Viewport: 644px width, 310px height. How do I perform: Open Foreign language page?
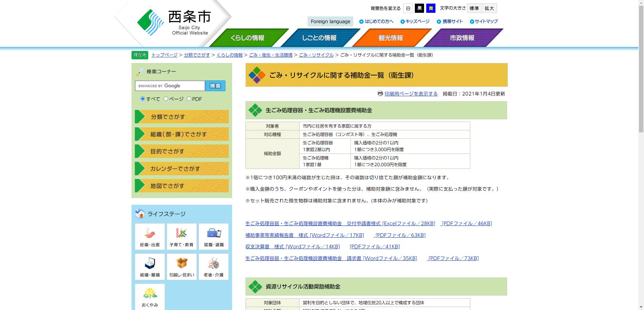coord(330,21)
